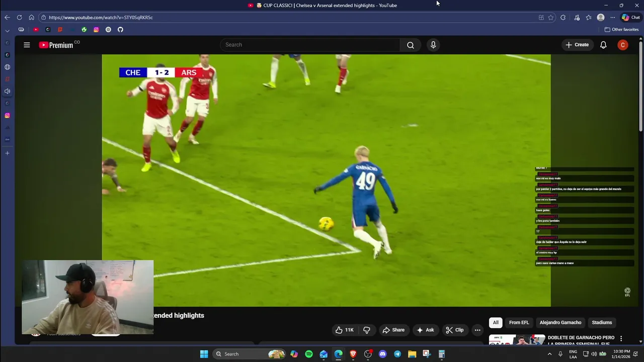This screenshot has width=644, height=362.
Task: Open the green soccer ball bookmark
Action: tap(84, 29)
